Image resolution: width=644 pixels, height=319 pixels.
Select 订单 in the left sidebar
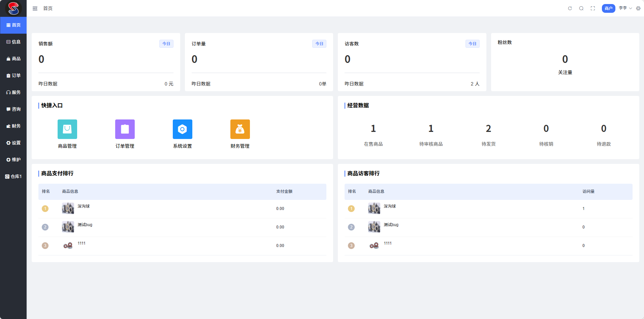click(13, 75)
